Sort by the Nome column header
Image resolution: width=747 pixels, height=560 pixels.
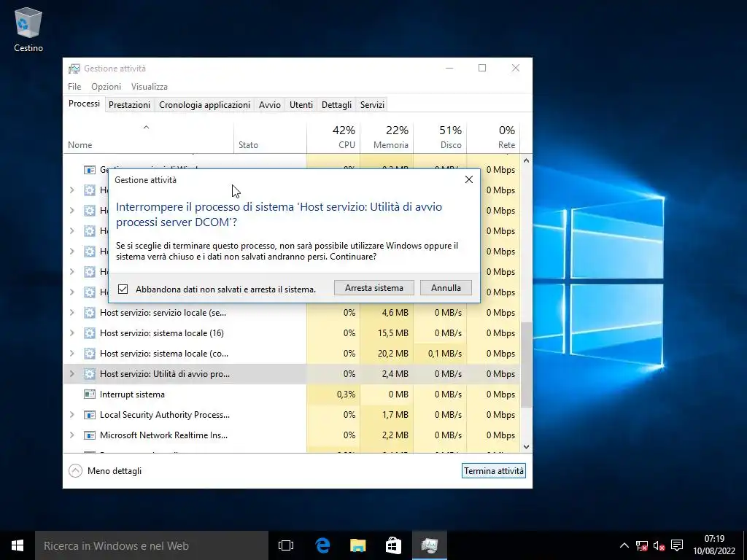148,137
